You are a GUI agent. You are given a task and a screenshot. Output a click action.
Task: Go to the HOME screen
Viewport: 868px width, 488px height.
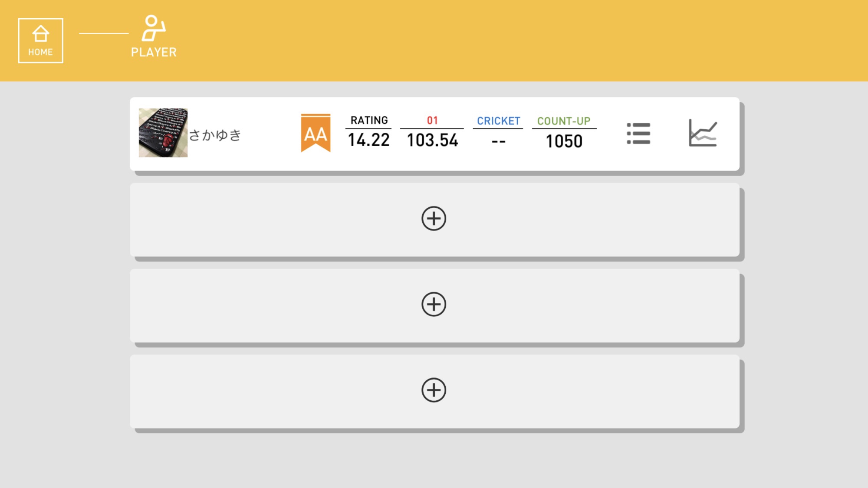(x=40, y=41)
